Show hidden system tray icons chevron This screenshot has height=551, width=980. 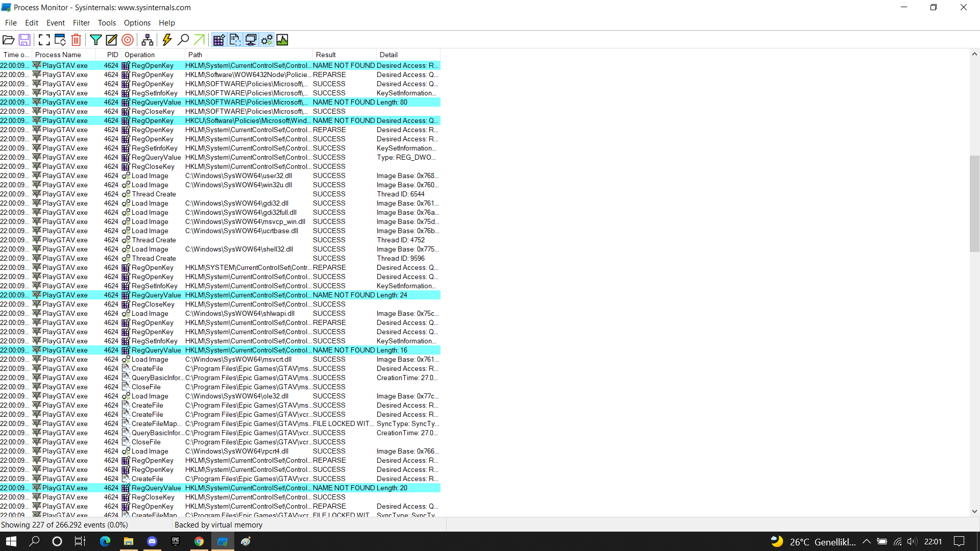(867, 542)
